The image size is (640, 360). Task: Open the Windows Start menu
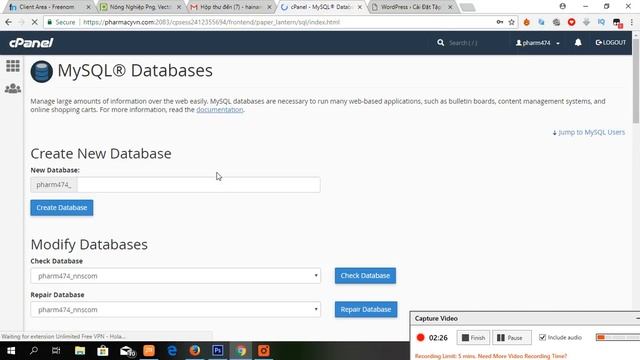point(11,351)
